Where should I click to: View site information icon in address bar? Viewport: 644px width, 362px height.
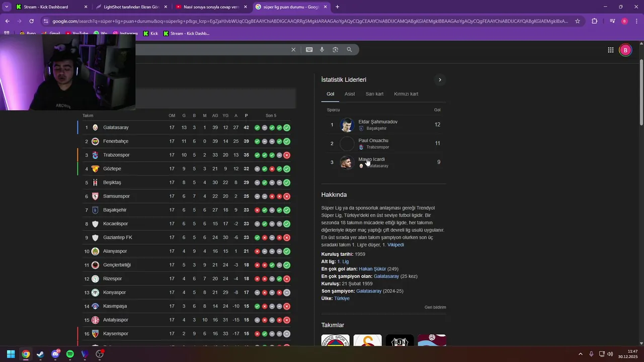tap(46, 21)
